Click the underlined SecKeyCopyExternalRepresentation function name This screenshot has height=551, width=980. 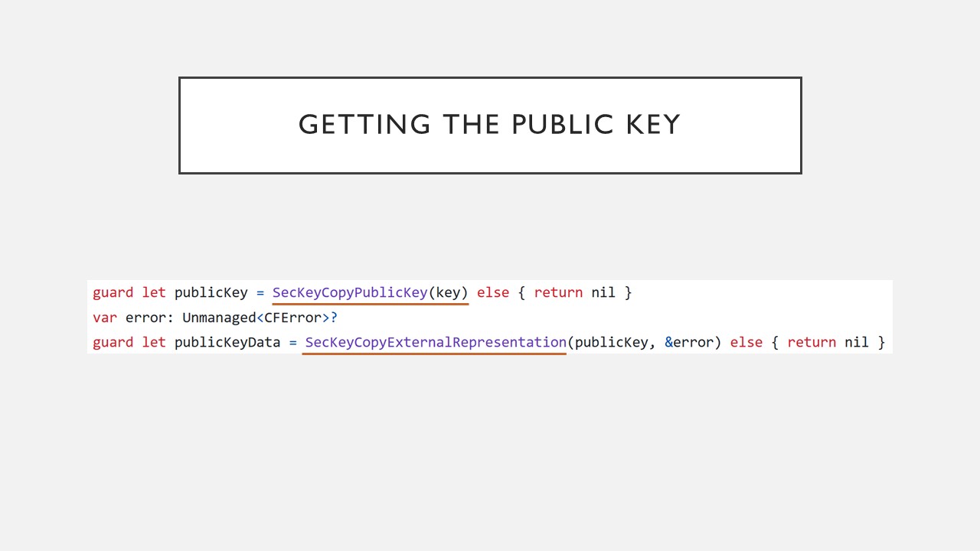436,342
